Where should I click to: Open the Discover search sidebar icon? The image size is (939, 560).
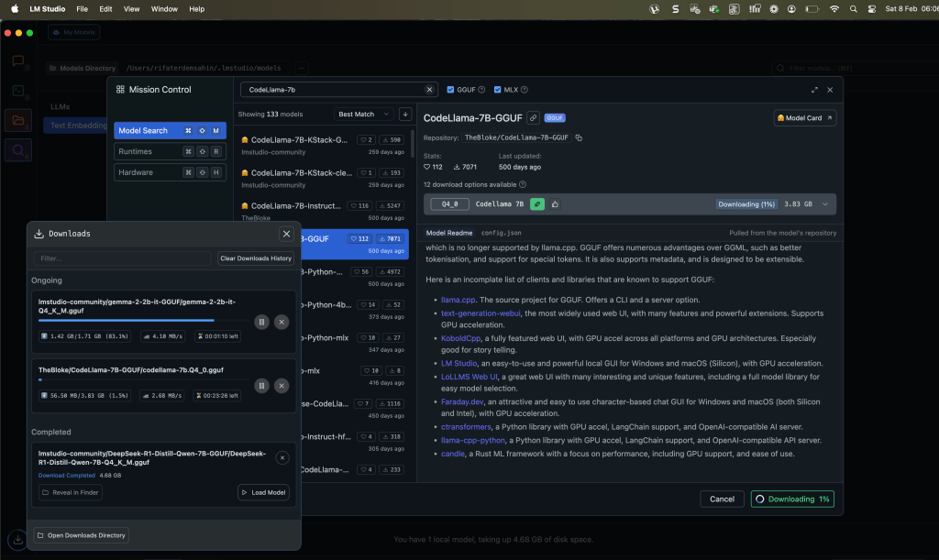[x=18, y=150]
